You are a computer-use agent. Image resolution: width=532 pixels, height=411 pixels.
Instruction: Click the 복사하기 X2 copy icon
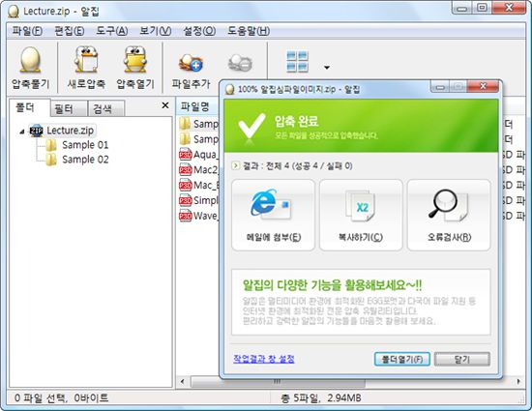pyautogui.click(x=361, y=205)
